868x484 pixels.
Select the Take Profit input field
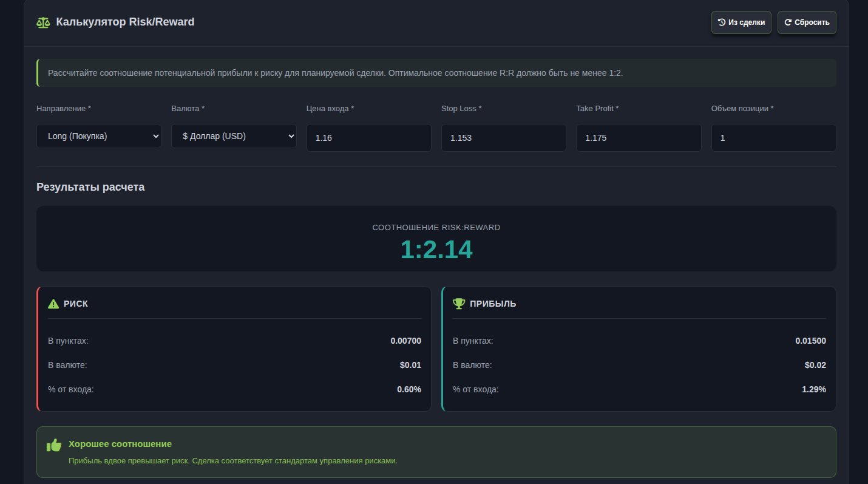(x=638, y=138)
